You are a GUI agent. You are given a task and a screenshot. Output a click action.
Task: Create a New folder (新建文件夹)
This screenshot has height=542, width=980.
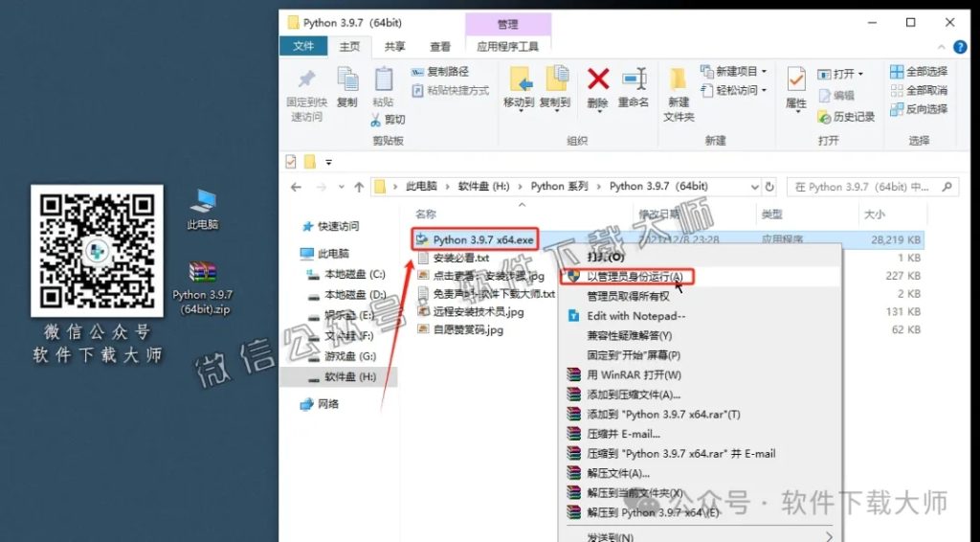coord(679,94)
